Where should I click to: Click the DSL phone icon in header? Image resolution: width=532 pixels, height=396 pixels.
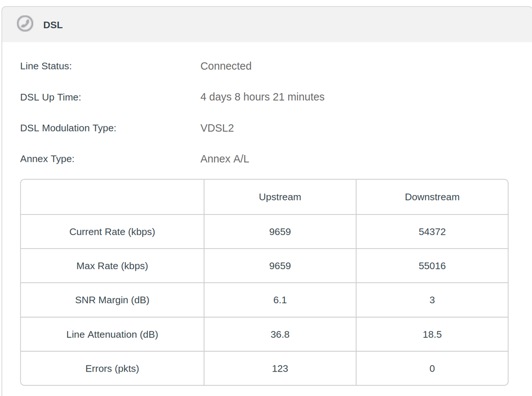[x=24, y=24]
